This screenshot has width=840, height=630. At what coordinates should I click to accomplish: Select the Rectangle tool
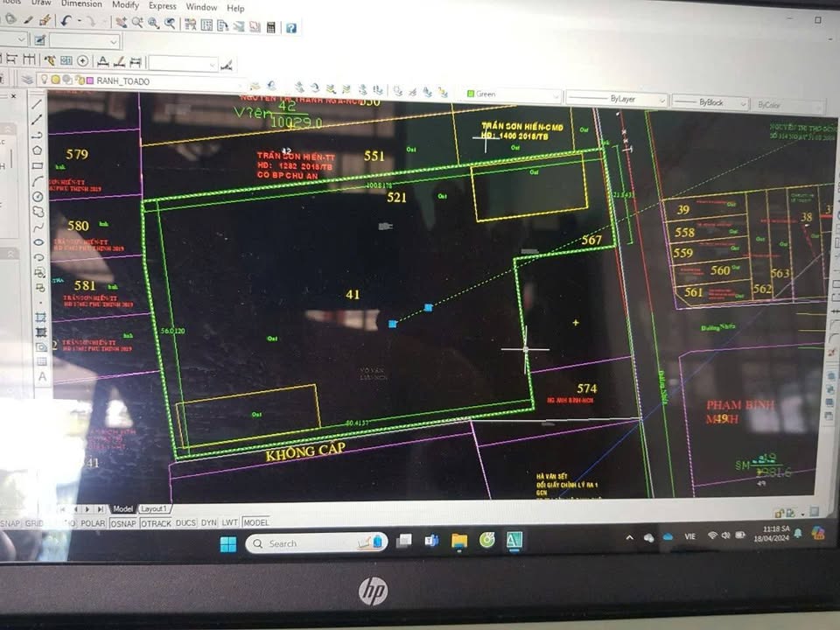click(x=37, y=165)
